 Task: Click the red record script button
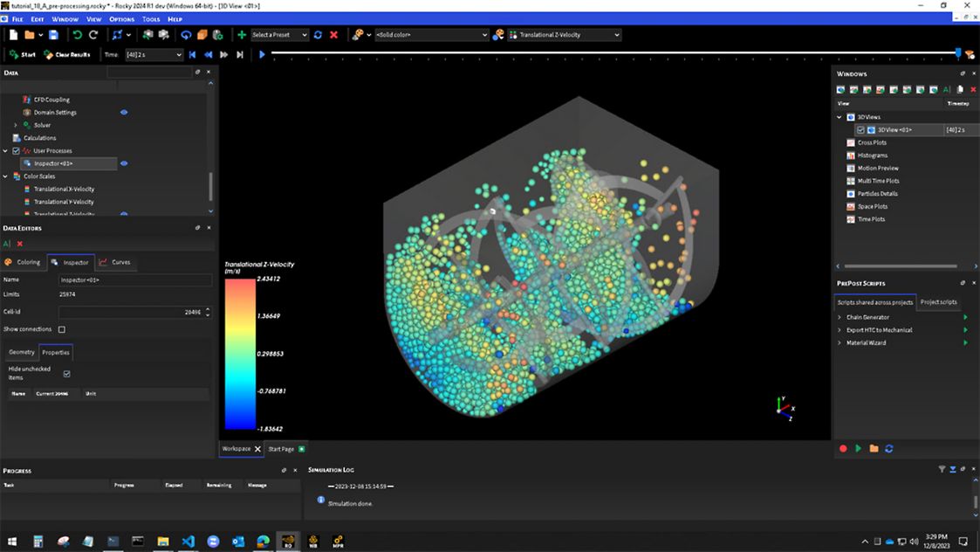[843, 449]
